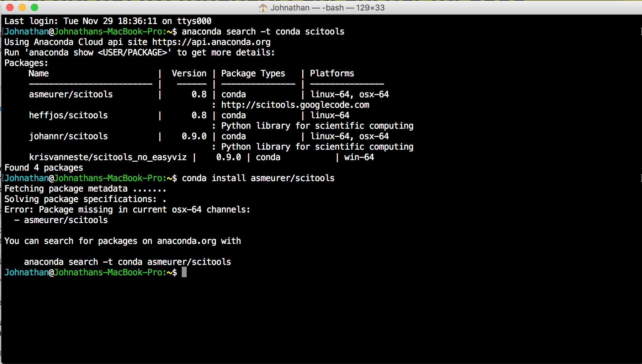The image size is (642, 364).
Task: Click the https://api.anaconda.org URL
Action: (x=211, y=42)
